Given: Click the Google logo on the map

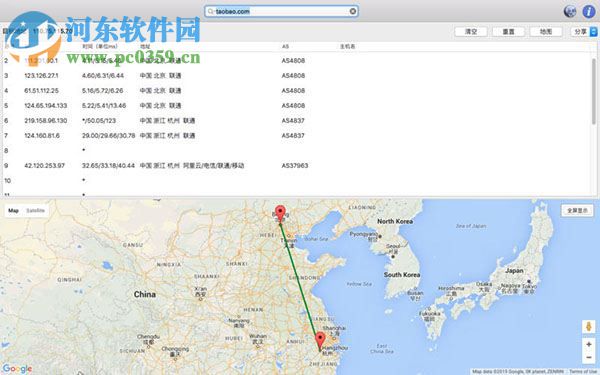Looking at the screenshot, I should coord(17,368).
